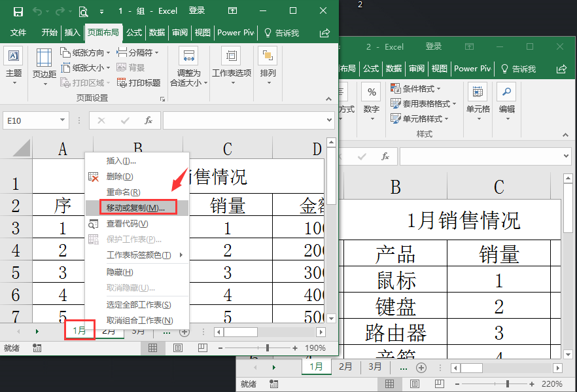
Task: Click Ribbon Display Options icon in window 1
Action: 233,10
